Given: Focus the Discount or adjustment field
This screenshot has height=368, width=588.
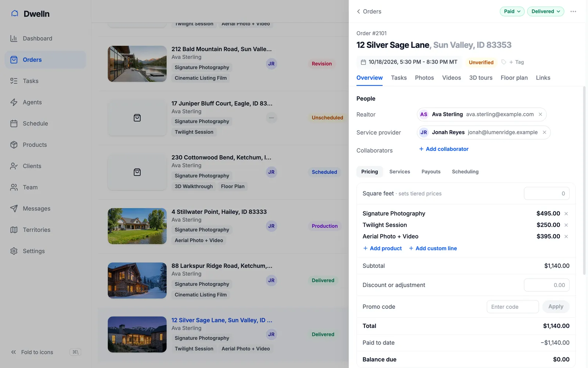Looking at the screenshot, I should 546,285.
